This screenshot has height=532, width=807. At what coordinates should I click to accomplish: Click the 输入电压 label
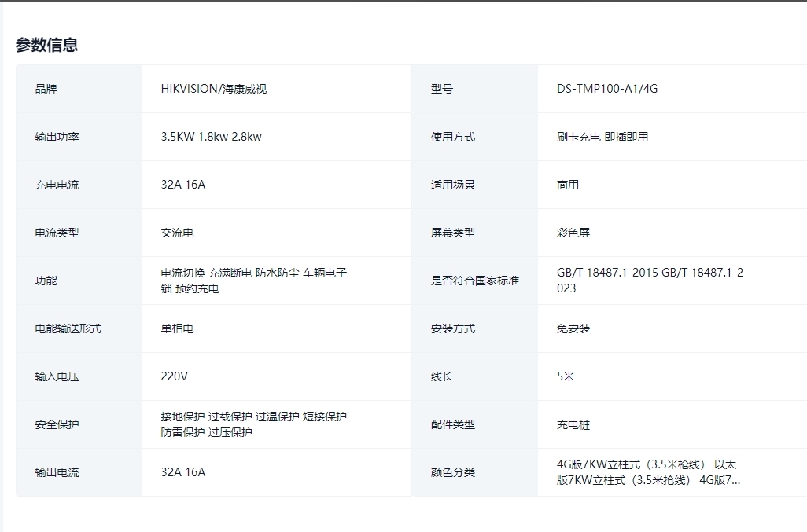[57, 376]
